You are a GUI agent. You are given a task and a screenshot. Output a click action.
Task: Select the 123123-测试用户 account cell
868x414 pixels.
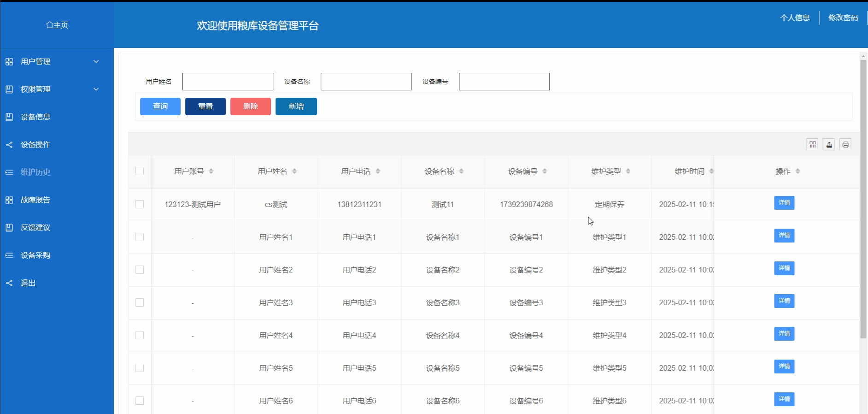193,204
